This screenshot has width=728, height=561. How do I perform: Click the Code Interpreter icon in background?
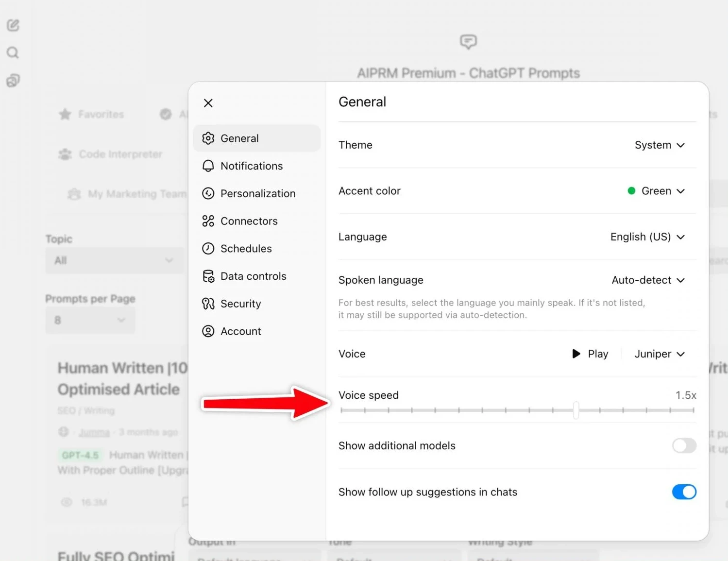[65, 154]
